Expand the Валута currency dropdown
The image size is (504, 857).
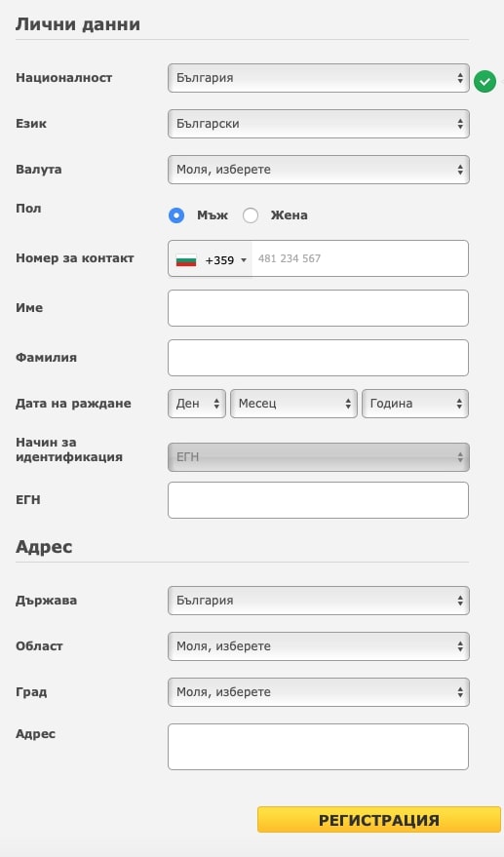pos(318,170)
